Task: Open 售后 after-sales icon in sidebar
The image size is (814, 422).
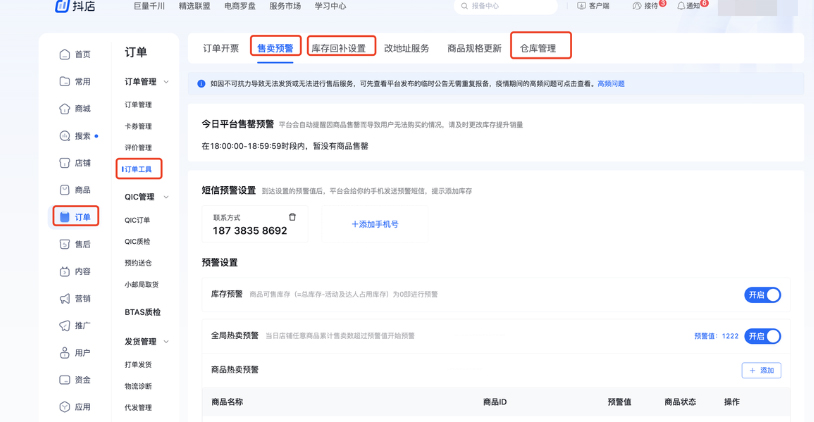Action: pyautogui.click(x=64, y=244)
